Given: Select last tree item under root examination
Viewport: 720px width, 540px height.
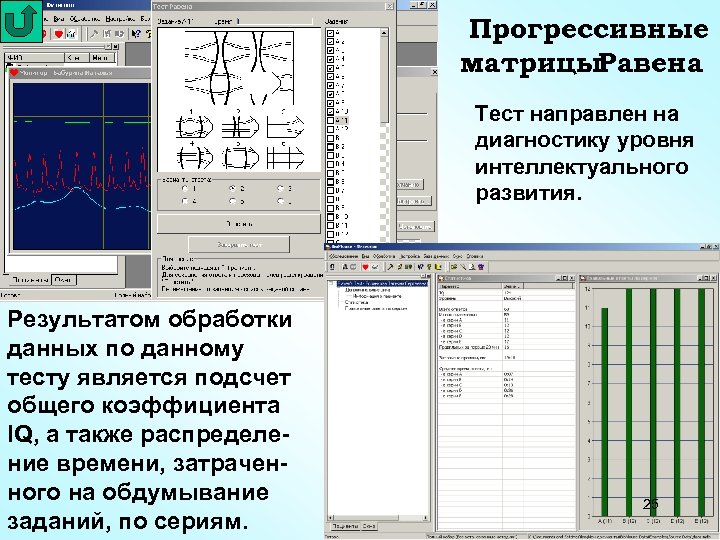Looking at the screenshot, I should 376,309.
